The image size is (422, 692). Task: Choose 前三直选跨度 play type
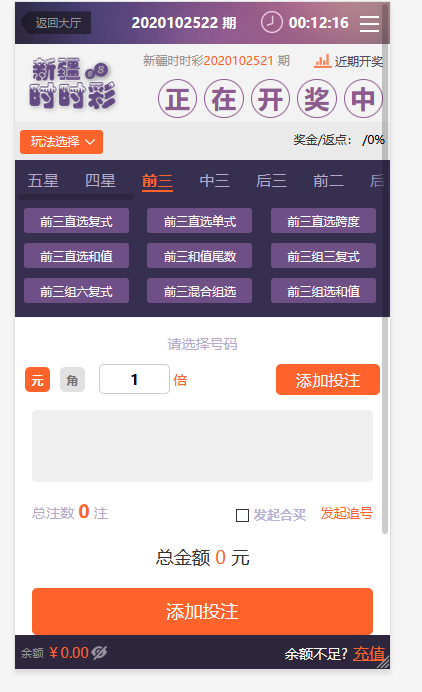(x=323, y=221)
